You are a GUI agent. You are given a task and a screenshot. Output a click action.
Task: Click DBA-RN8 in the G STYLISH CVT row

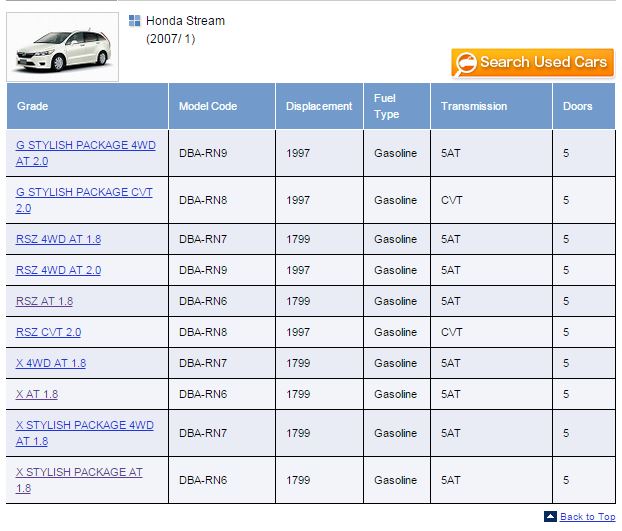[203, 200]
